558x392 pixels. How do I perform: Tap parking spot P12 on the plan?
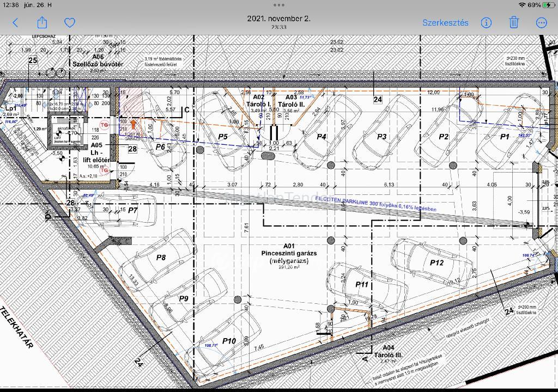point(436,262)
